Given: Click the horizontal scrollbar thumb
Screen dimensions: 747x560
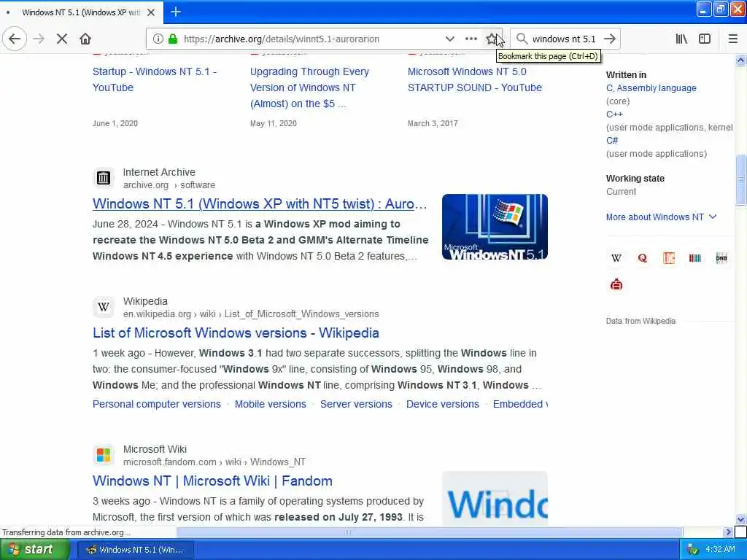Looking at the screenshot, I should click(x=430, y=532).
